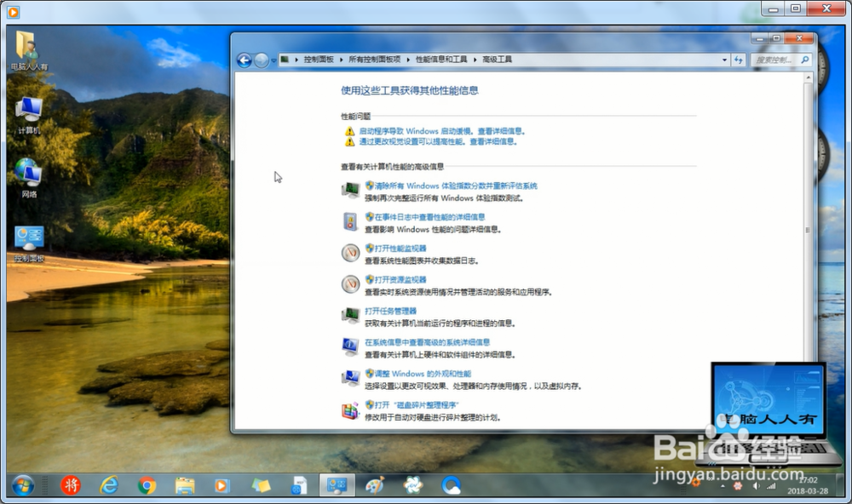The width and height of the screenshot is (852, 504).
Task: Expand the arrow after 所有控制面板项 breadcrumb
Action: click(408, 60)
